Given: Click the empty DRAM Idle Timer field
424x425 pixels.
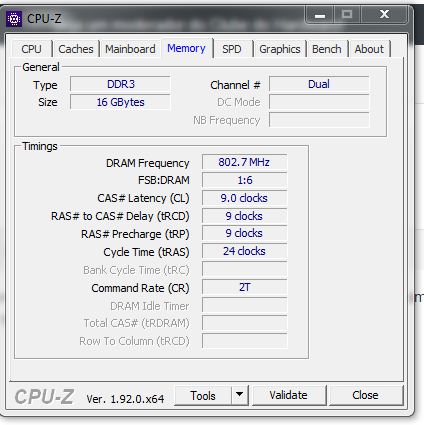Looking at the screenshot, I should (244, 305).
